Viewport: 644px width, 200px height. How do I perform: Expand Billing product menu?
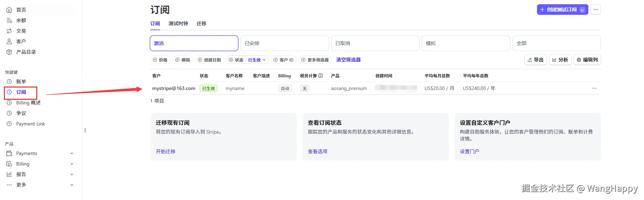tap(40, 164)
